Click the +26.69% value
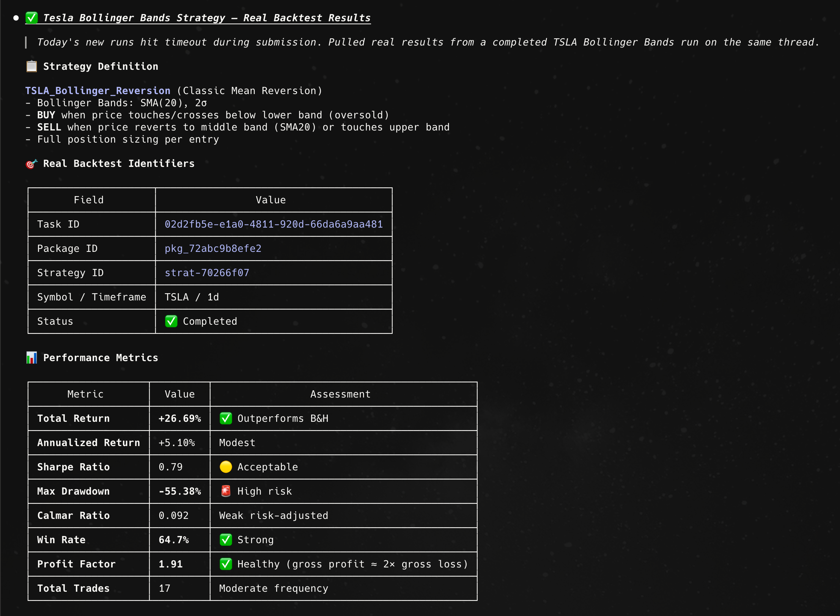Image resolution: width=840 pixels, height=616 pixels. [179, 418]
